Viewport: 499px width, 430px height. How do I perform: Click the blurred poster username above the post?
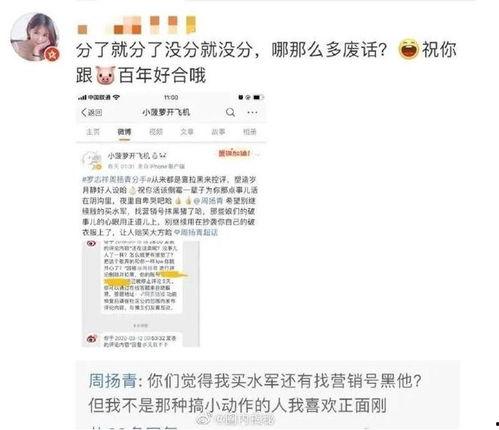click(137, 25)
